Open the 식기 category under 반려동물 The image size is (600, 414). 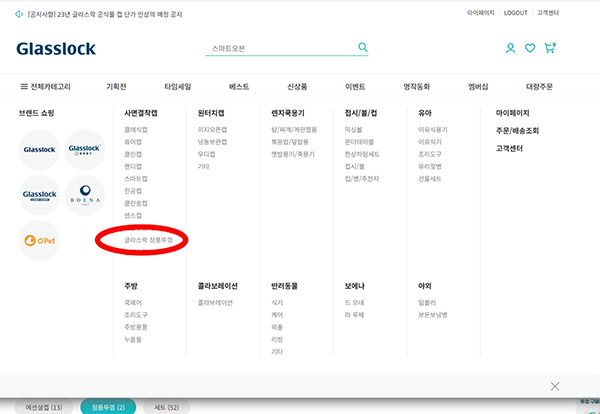pos(277,303)
